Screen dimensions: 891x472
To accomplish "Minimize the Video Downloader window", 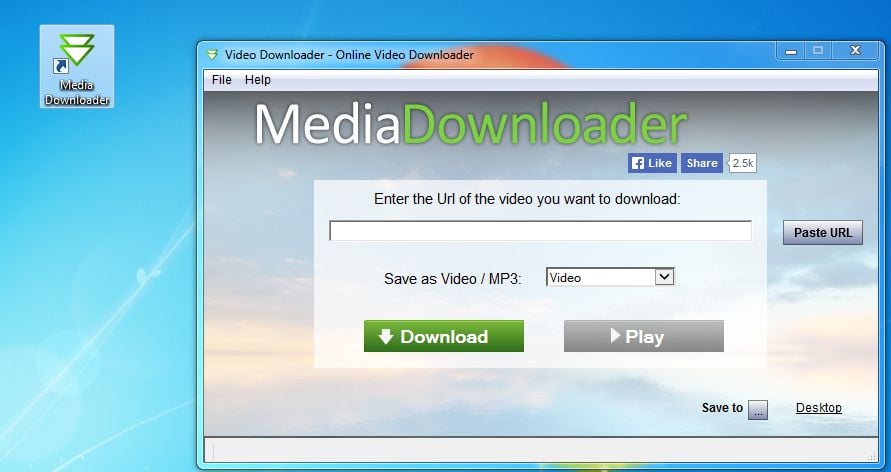I will (791, 51).
